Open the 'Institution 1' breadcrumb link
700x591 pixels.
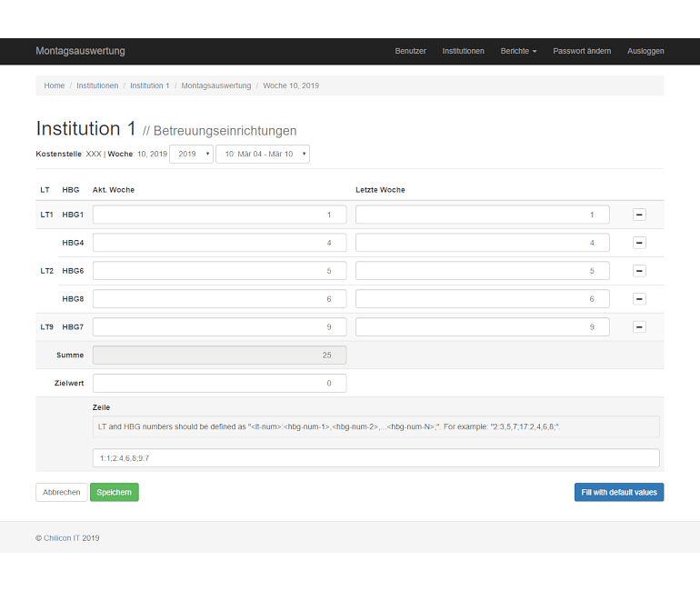149,85
